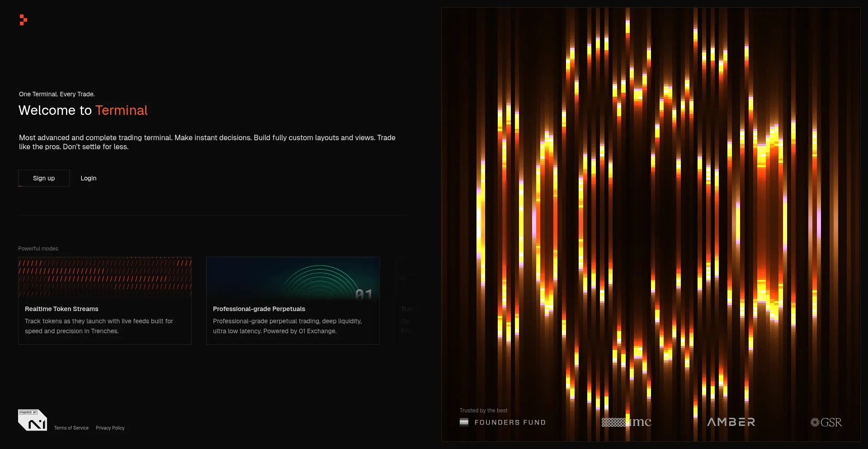Click the Founders Fund wordmark

(510, 422)
